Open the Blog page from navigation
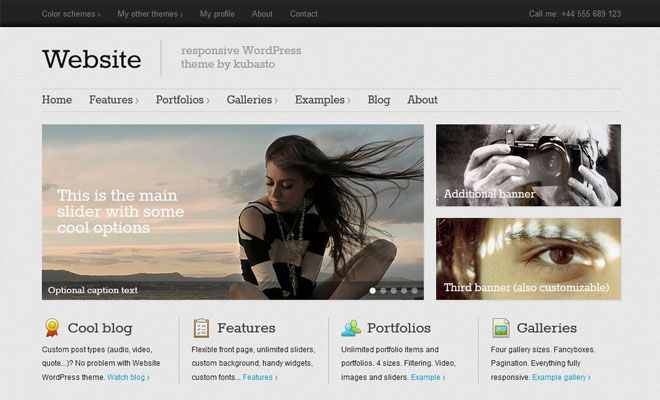 (379, 100)
